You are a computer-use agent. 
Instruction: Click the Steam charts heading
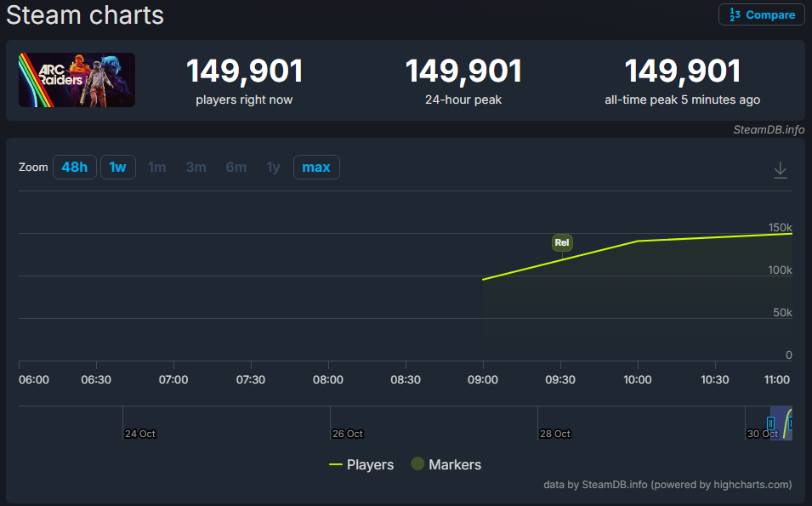click(x=85, y=15)
